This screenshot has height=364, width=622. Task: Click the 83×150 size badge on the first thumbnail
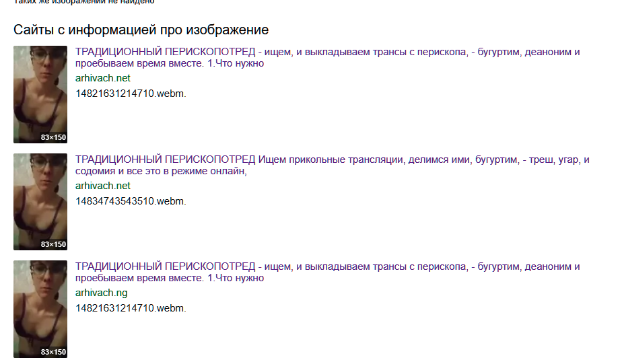pyautogui.click(x=53, y=137)
